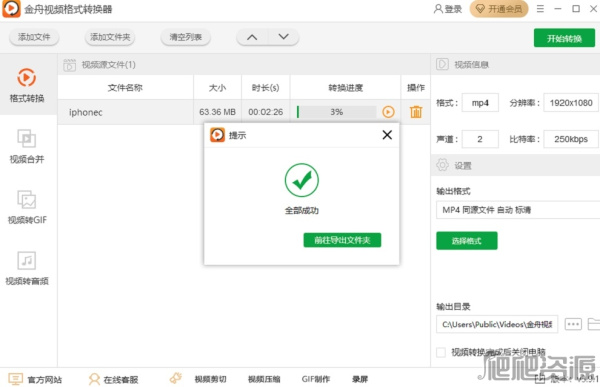Click the 文件名称 column header
The height and width of the screenshot is (387, 600).
point(125,88)
